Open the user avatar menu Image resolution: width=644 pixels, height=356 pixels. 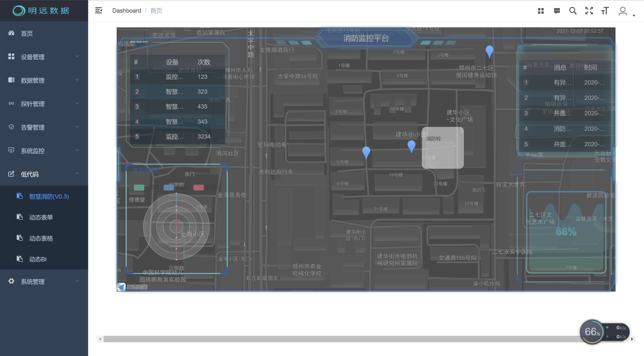(623, 11)
